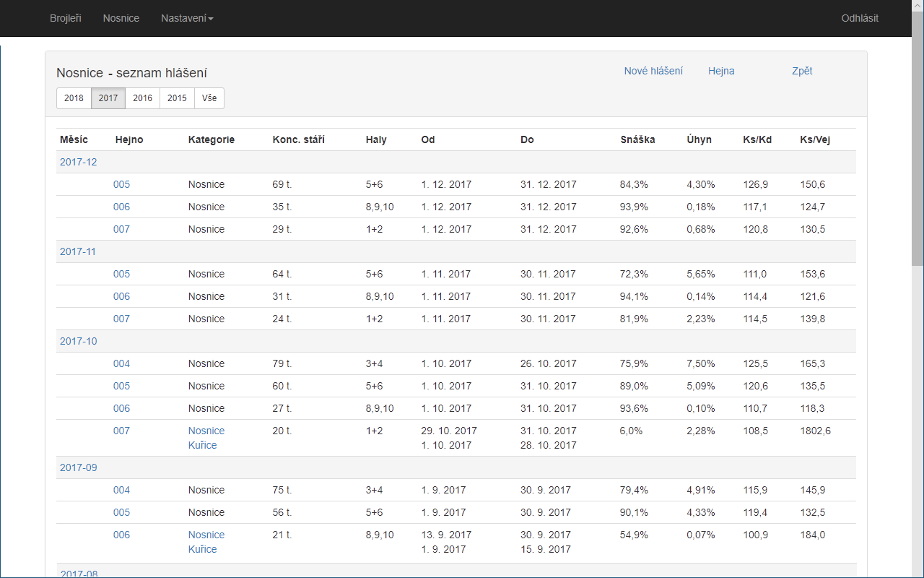Image resolution: width=924 pixels, height=578 pixels.
Task: Open the 2017-12 month link
Action: (78, 162)
